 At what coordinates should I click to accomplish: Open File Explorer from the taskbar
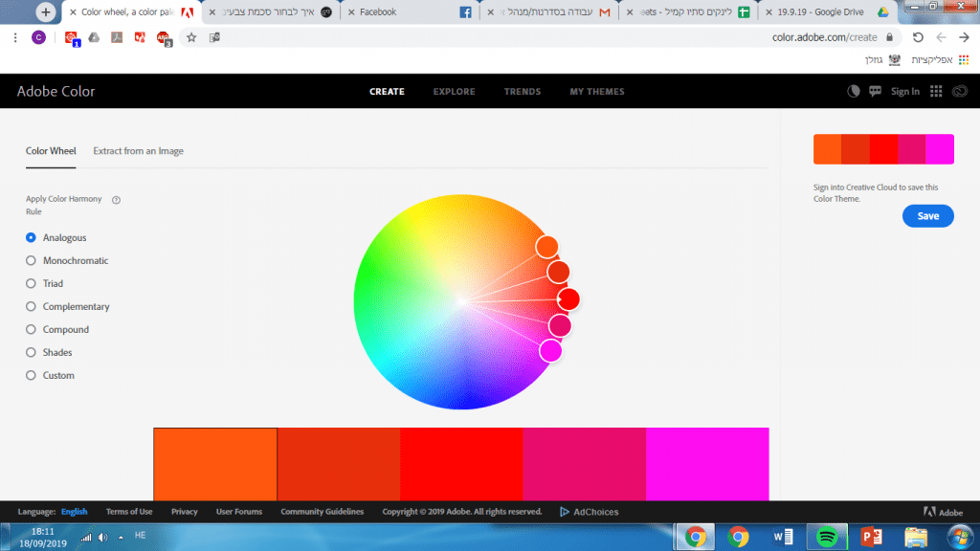tap(916, 537)
